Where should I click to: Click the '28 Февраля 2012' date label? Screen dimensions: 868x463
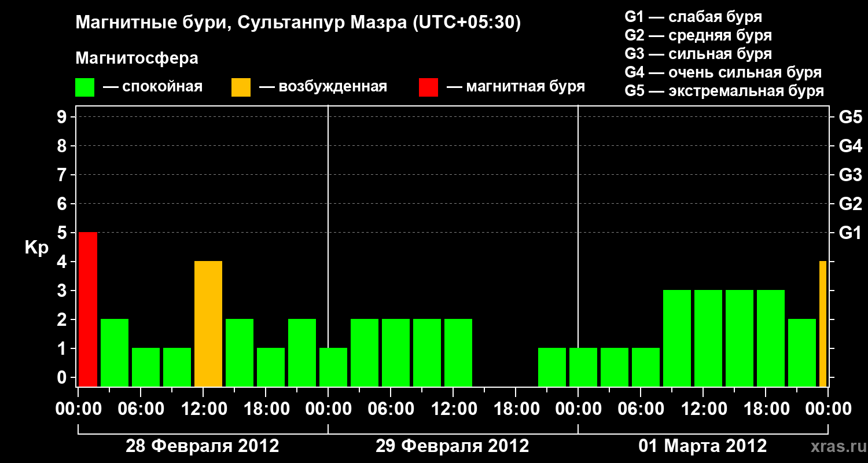coord(203,446)
